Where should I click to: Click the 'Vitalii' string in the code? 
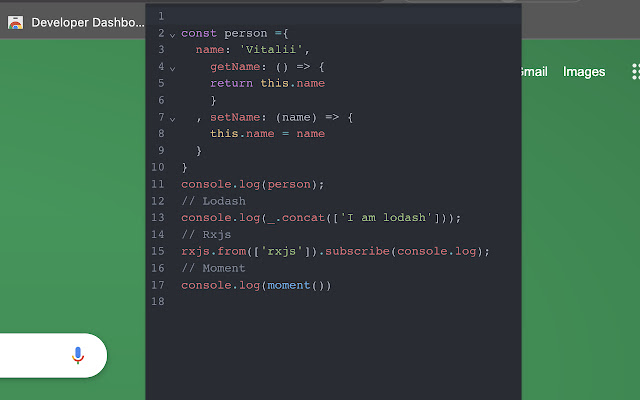274,50
